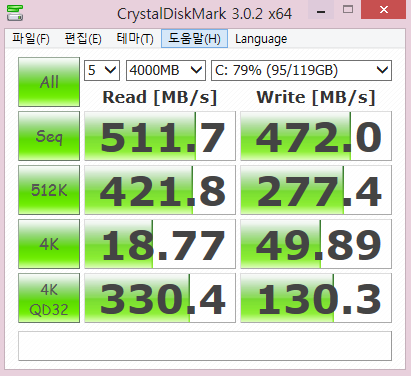Click the CrystalDiskMark 3.0.2 x64 title text
The width and height of the screenshot is (411, 376).
pyautogui.click(x=204, y=14)
